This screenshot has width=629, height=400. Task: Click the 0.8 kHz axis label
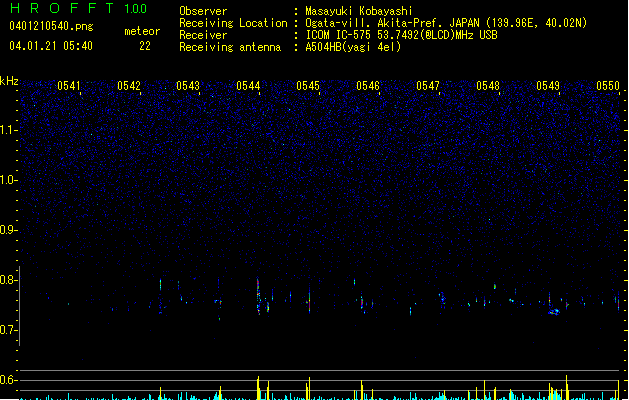pyautogui.click(x=8, y=280)
